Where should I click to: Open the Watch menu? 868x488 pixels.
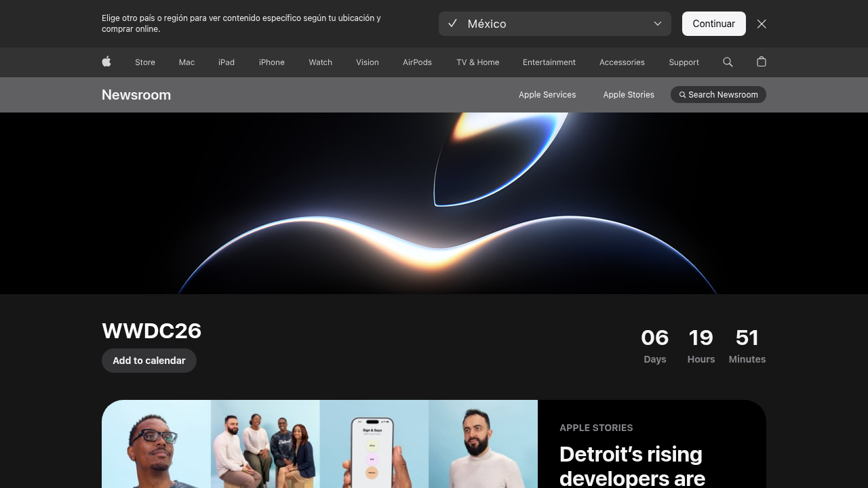321,62
